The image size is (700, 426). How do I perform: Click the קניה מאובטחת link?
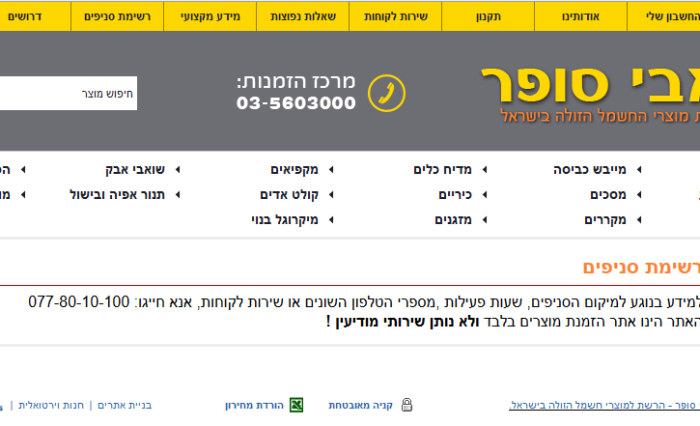pyautogui.click(x=361, y=405)
